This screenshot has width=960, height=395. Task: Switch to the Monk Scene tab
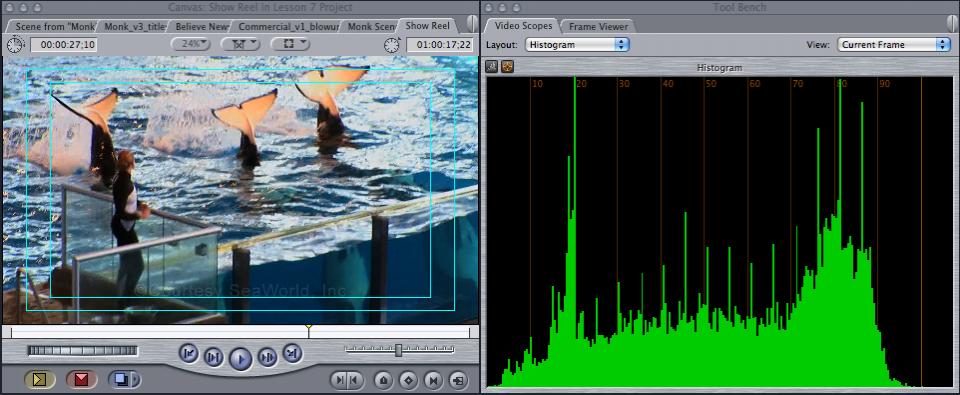click(x=371, y=26)
